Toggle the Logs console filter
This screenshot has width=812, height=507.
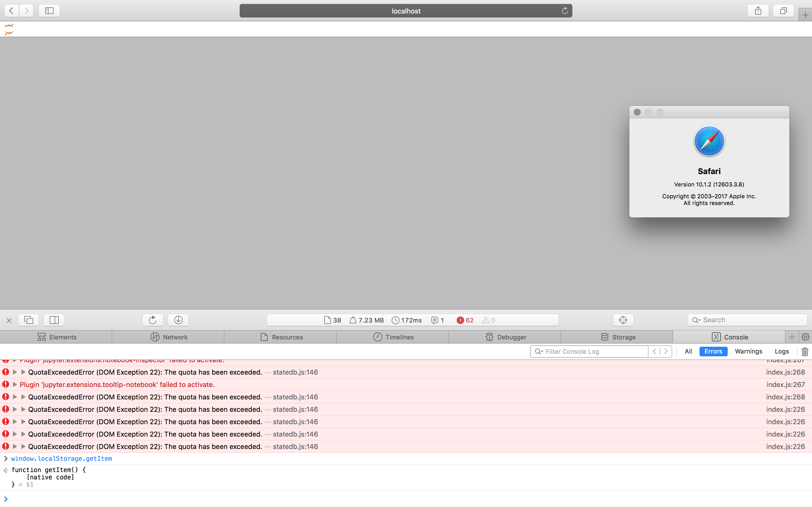tap(782, 352)
